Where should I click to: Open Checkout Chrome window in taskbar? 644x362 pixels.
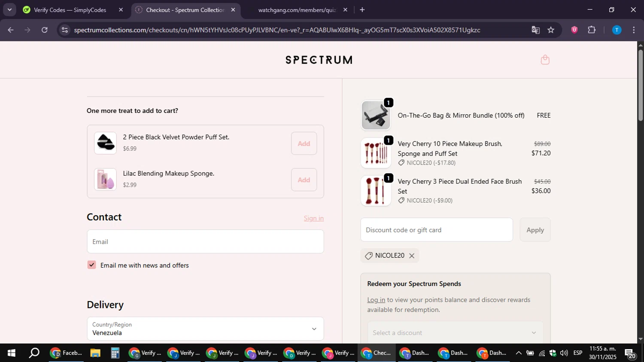point(377,353)
